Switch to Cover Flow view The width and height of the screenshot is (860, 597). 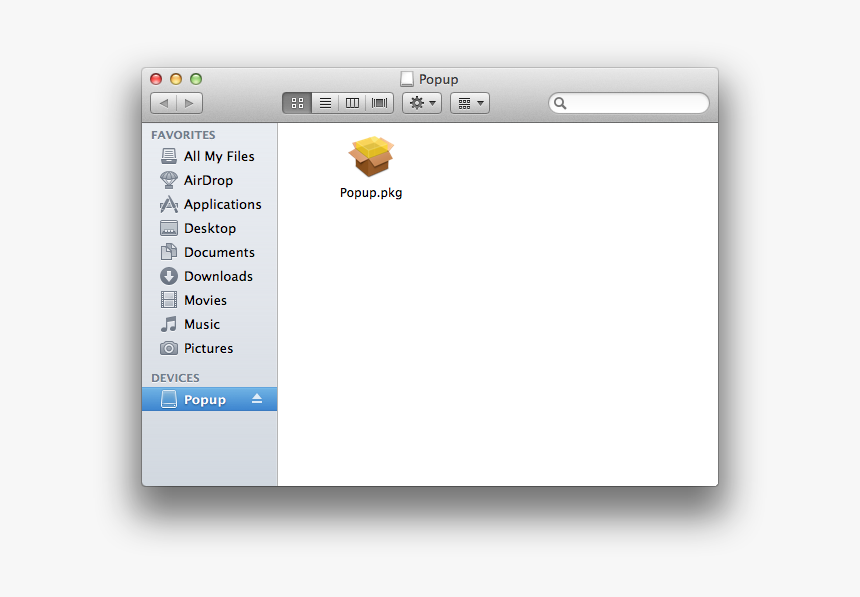tap(380, 103)
